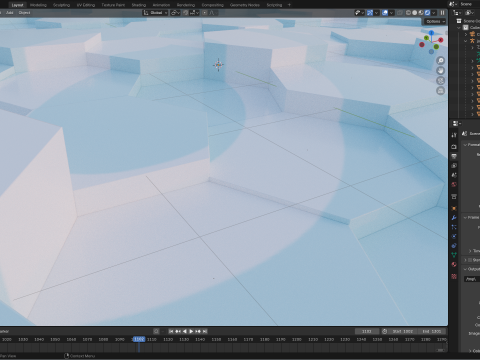Image resolution: width=480 pixels, height=360 pixels.
Task: Open the viewport Options dropdown
Action: [435, 21]
